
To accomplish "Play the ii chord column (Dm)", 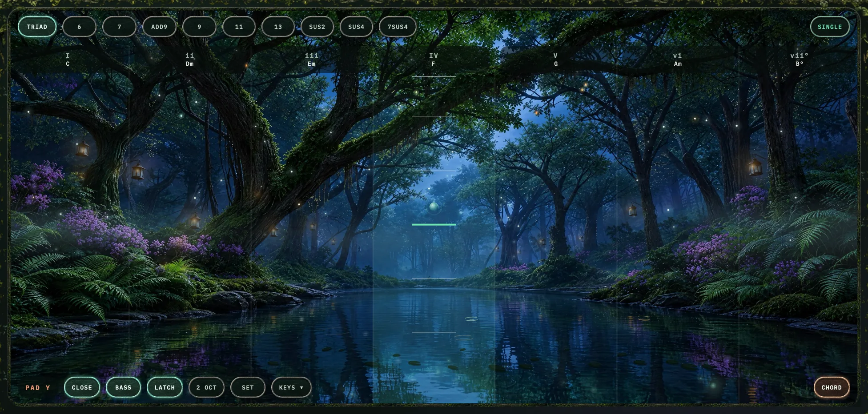I will [x=190, y=224].
